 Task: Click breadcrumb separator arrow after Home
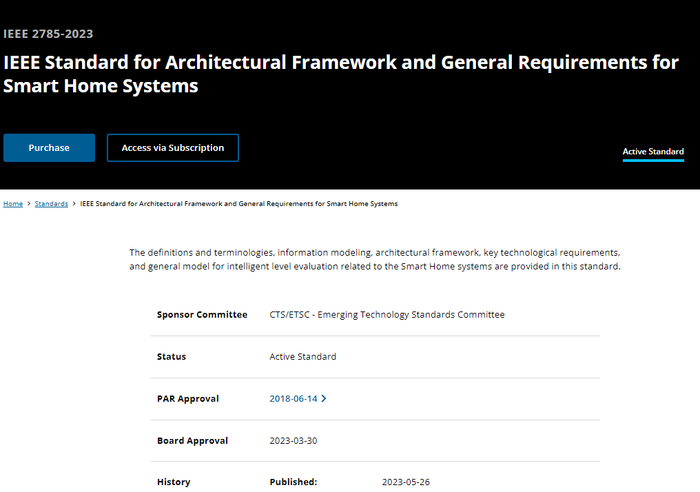29,204
